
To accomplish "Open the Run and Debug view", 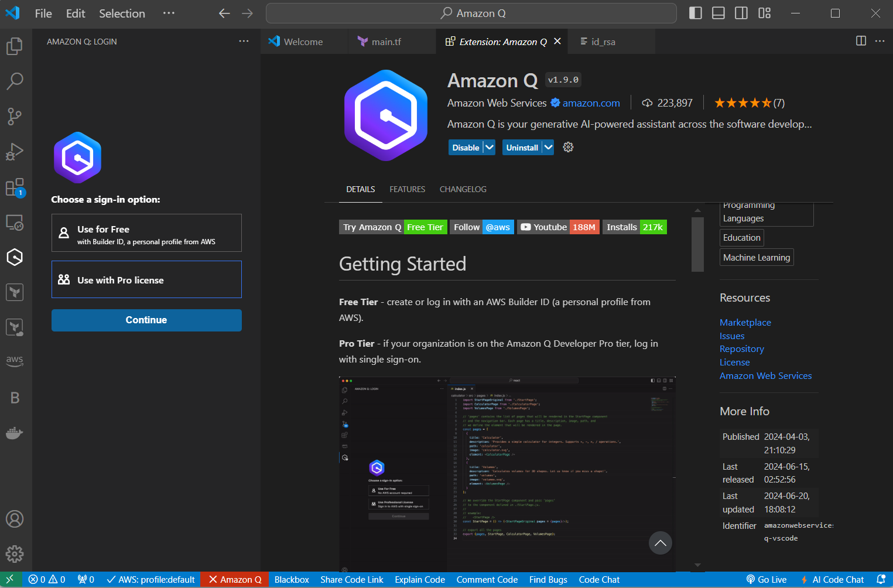I will click(15, 152).
